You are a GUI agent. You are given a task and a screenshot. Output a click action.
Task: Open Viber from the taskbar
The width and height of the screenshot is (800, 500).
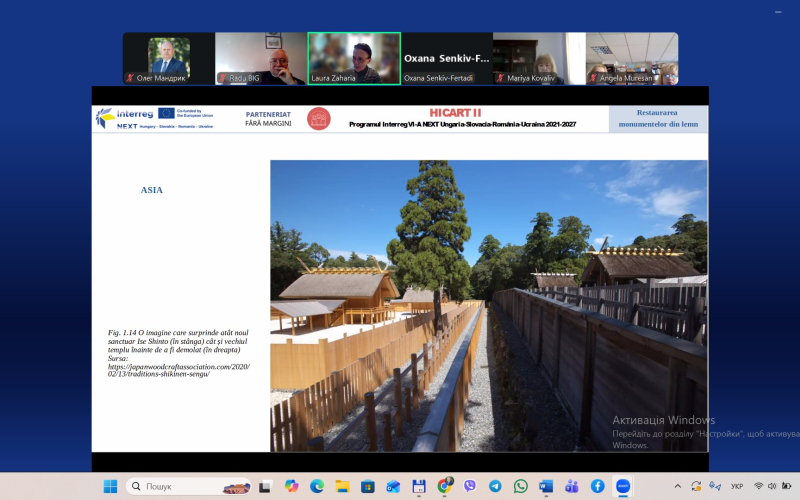click(470, 486)
